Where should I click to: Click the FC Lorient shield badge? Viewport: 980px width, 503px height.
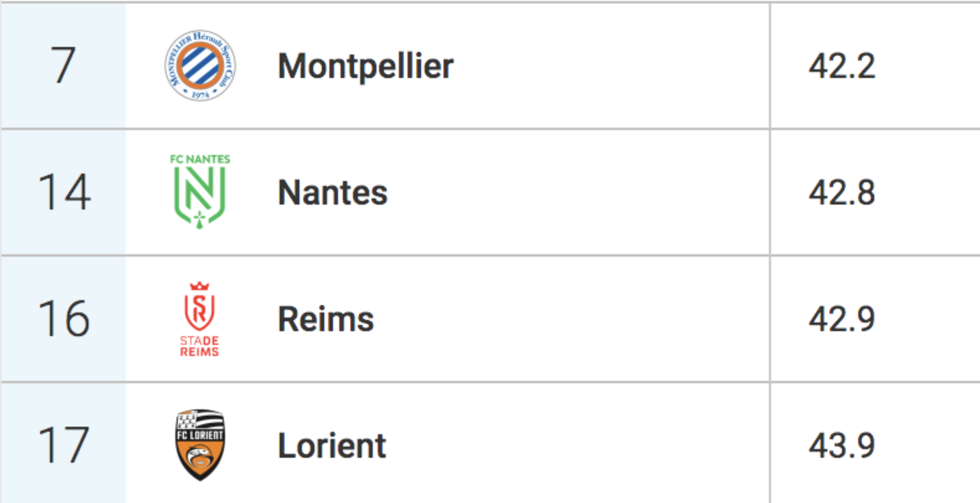coord(200,445)
